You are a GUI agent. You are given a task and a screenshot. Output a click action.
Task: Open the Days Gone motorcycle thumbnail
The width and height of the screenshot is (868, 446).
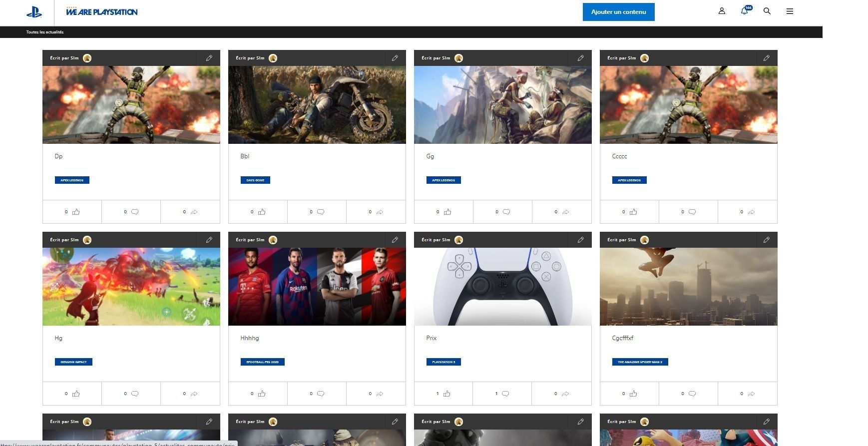click(317, 105)
